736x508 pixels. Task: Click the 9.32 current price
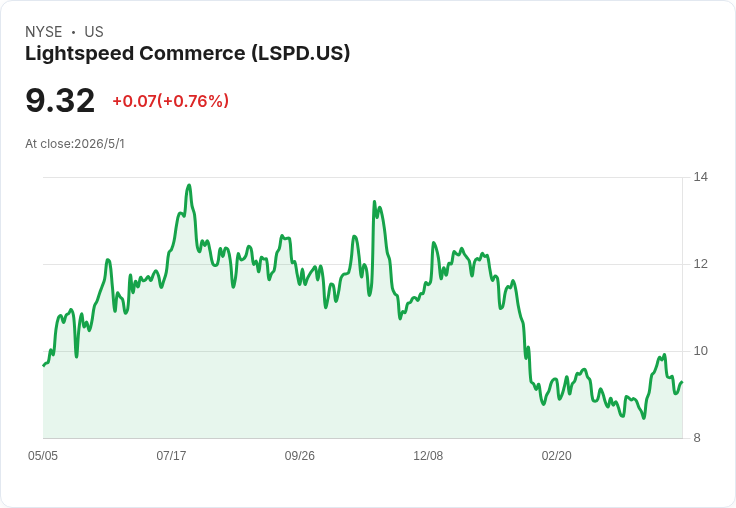click(x=60, y=100)
